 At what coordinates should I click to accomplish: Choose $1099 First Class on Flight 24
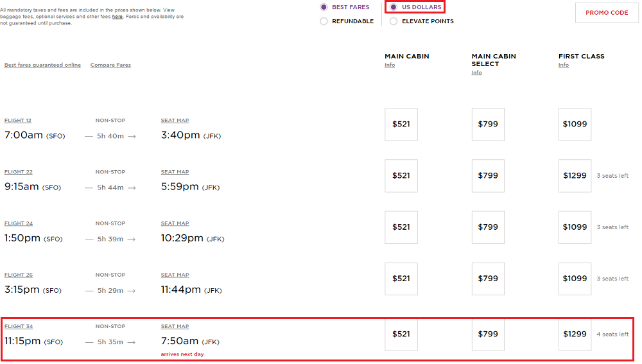(x=575, y=227)
